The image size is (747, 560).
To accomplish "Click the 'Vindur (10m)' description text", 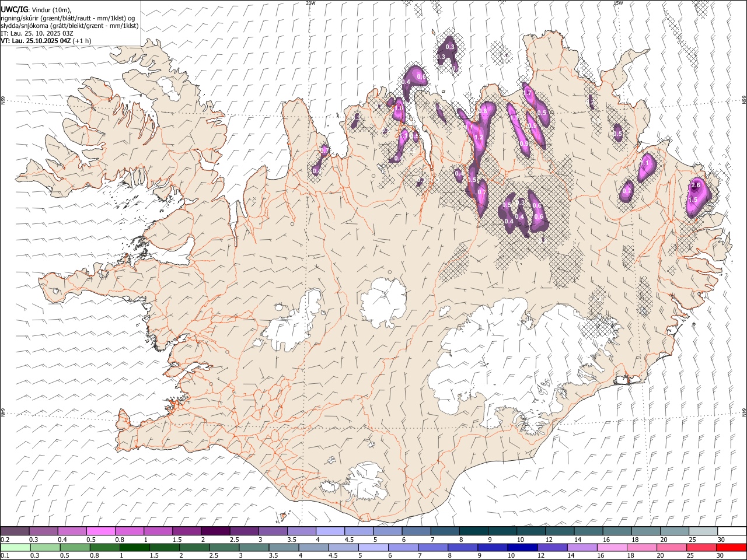I will coord(51,9).
